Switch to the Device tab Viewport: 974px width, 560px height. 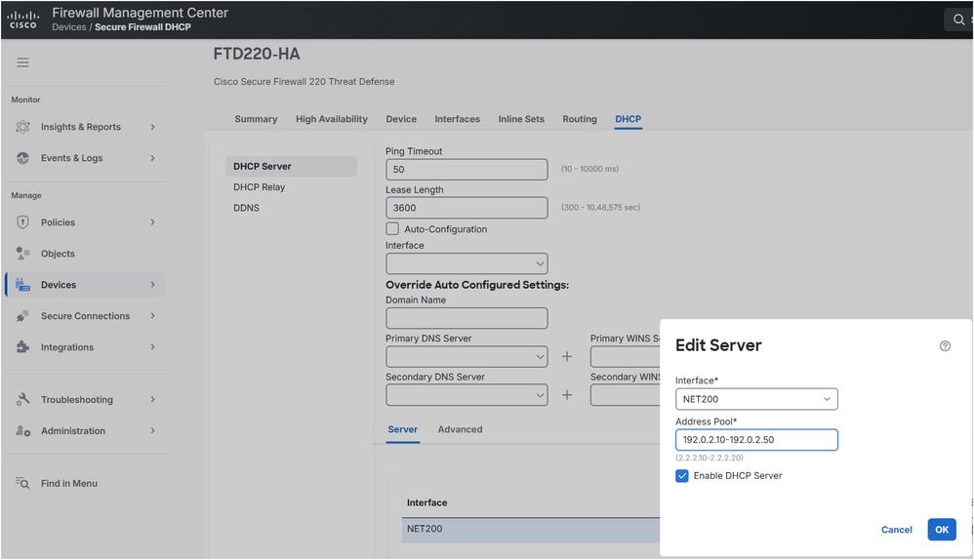tap(401, 119)
